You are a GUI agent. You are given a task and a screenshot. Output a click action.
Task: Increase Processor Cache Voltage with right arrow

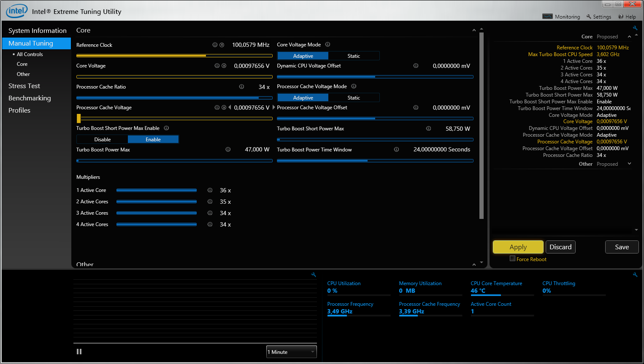pyautogui.click(x=273, y=108)
